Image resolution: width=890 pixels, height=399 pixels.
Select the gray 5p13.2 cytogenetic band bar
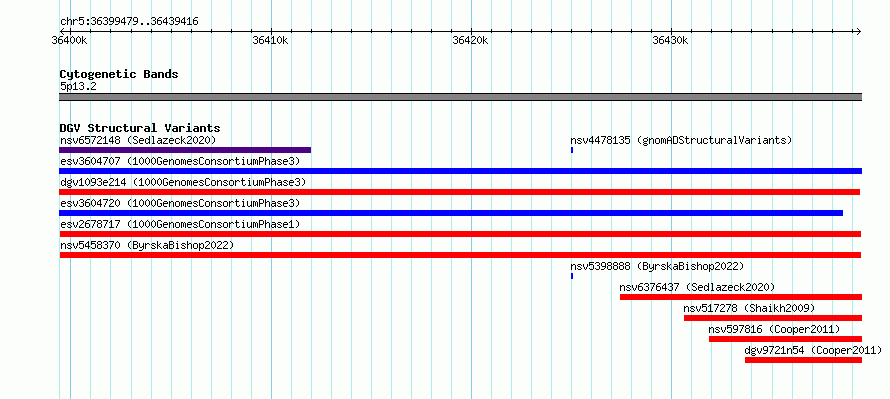click(460, 97)
